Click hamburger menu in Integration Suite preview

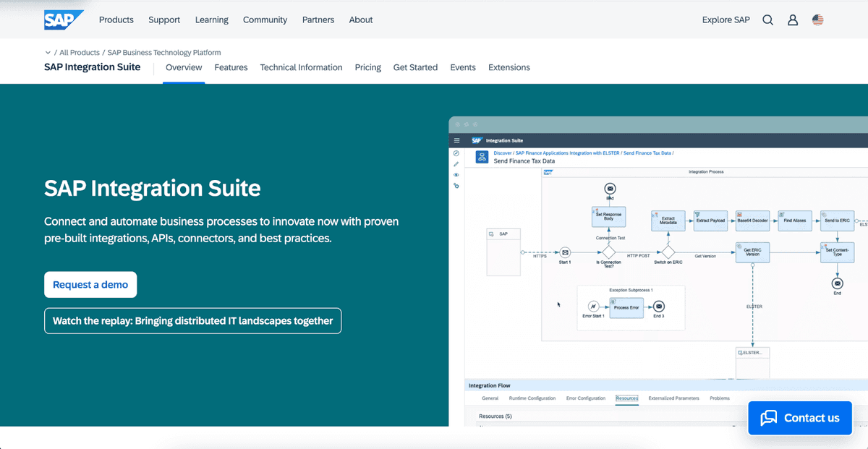pos(456,140)
